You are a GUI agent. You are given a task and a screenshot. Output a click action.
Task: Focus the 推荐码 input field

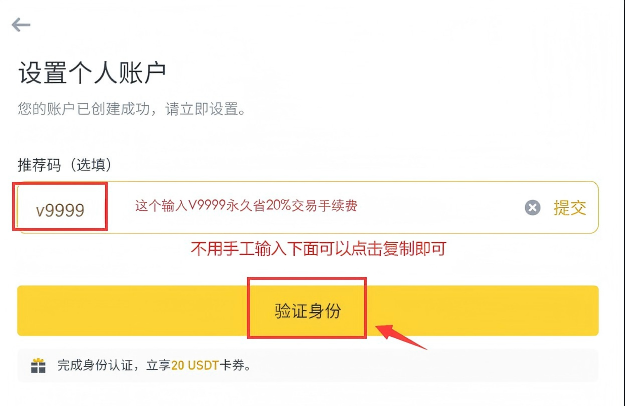pos(308,207)
